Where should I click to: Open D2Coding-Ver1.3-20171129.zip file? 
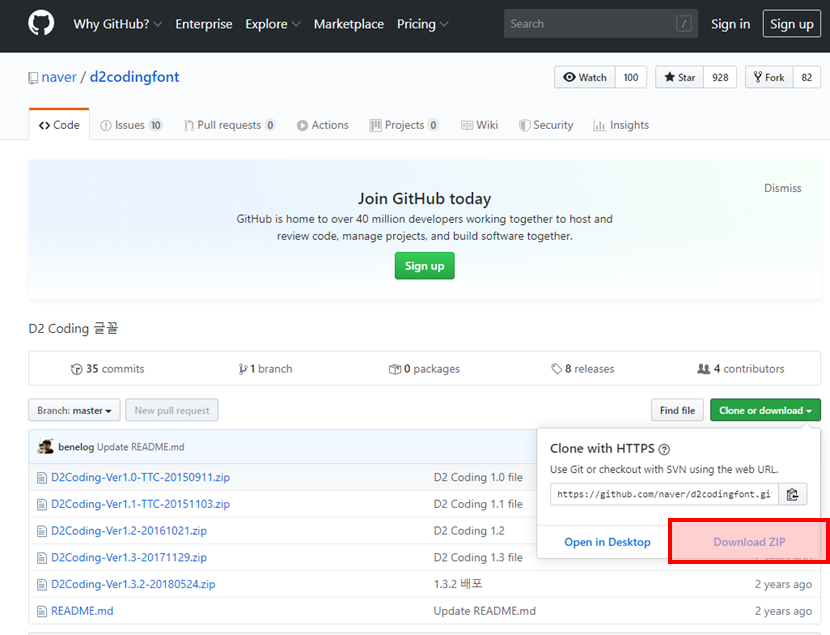pos(129,558)
